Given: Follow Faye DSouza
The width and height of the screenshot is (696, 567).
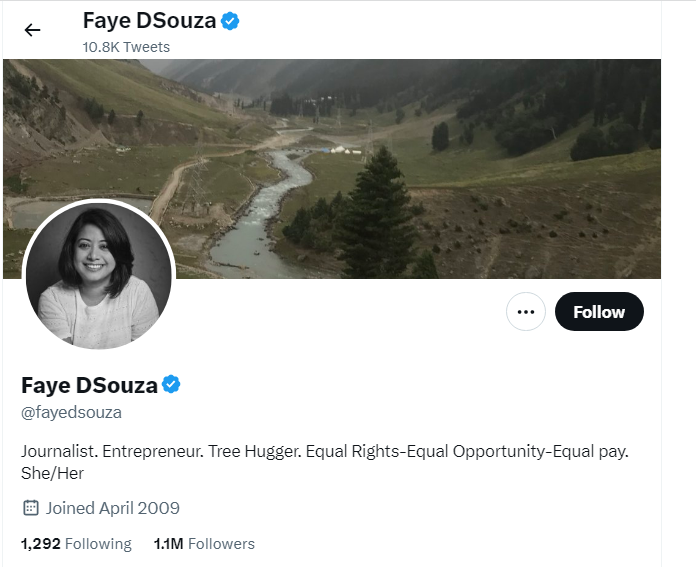Looking at the screenshot, I should tap(599, 312).
